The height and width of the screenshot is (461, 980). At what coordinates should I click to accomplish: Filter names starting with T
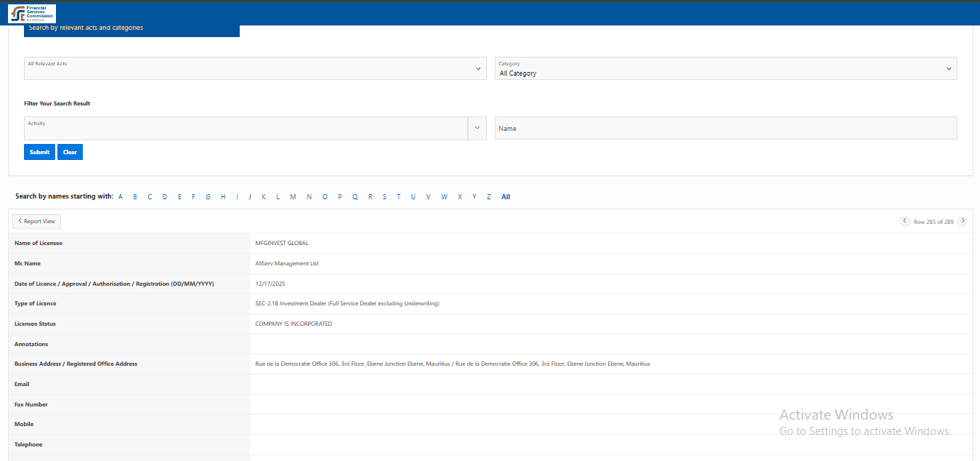(x=398, y=197)
